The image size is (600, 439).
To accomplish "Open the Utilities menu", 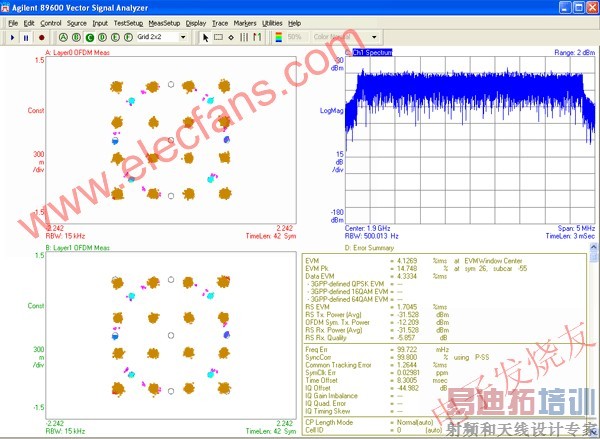I will (272, 23).
